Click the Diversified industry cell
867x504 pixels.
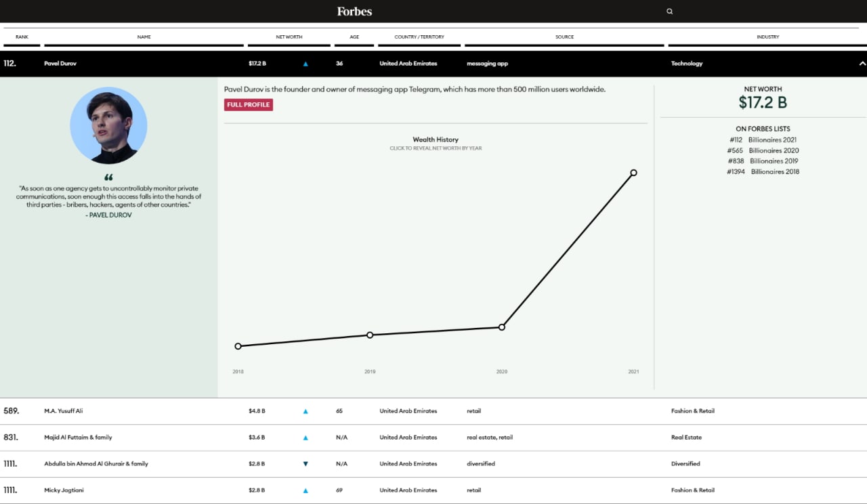click(x=685, y=464)
